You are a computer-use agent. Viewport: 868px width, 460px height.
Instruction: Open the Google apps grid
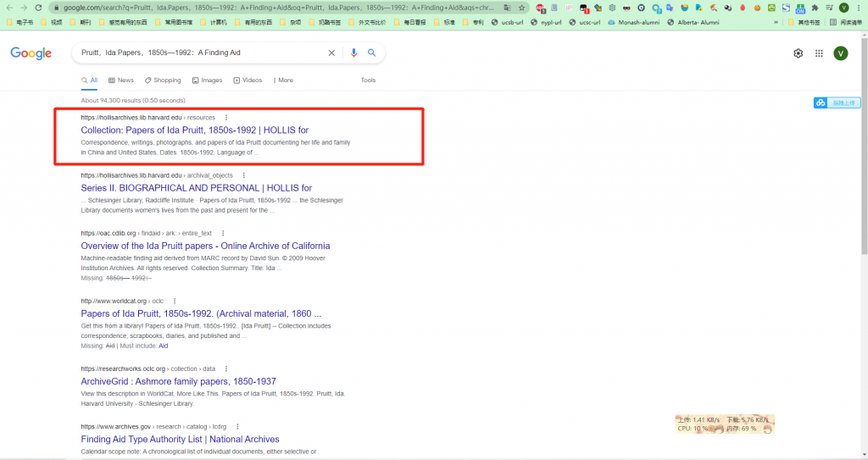820,53
